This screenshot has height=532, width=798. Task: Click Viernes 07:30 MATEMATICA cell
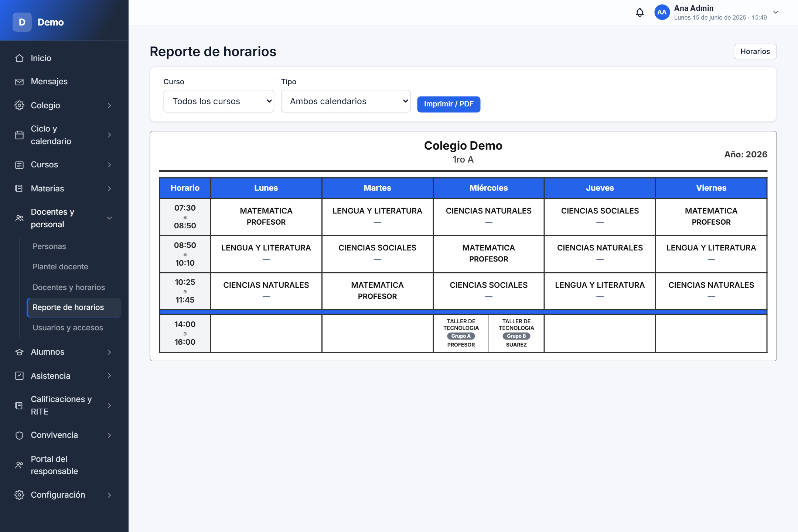[711, 217]
